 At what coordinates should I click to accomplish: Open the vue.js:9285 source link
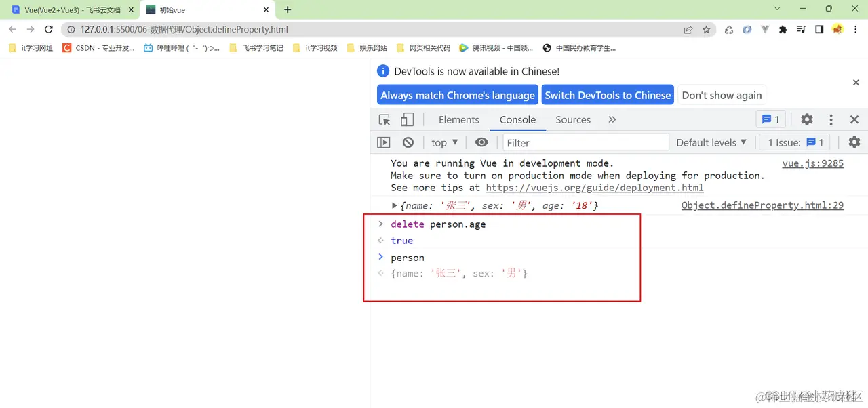tap(812, 163)
